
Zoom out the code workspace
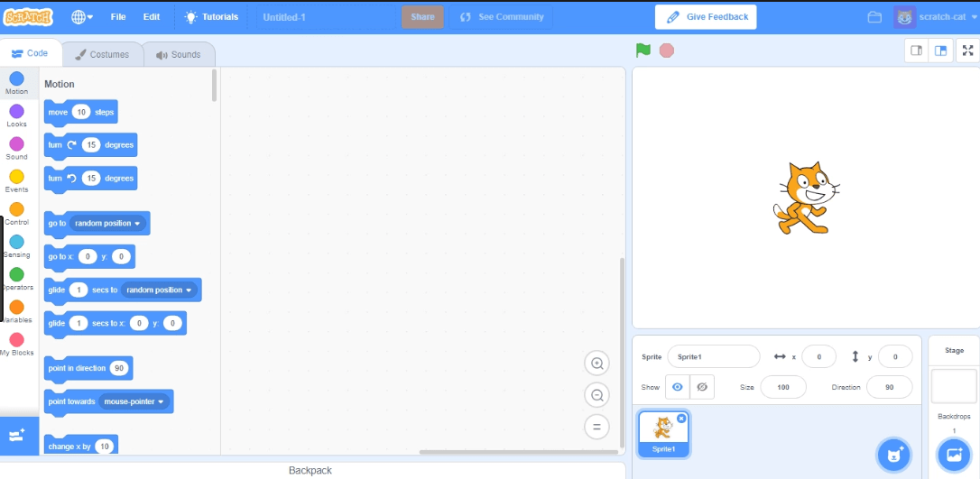point(596,395)
